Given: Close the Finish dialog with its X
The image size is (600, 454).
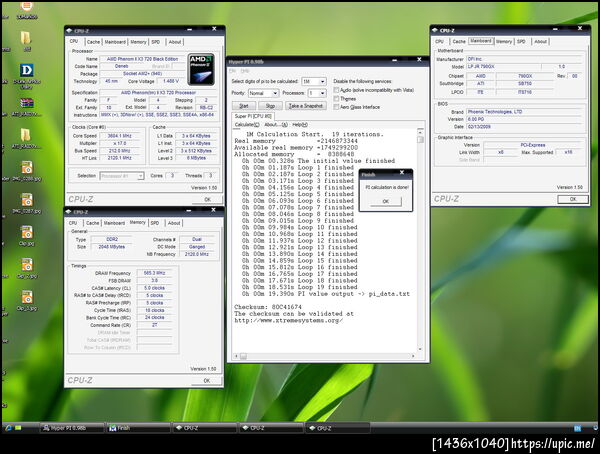Looking at the screenshot, I should pyautogui.click(x=402, y=173).
